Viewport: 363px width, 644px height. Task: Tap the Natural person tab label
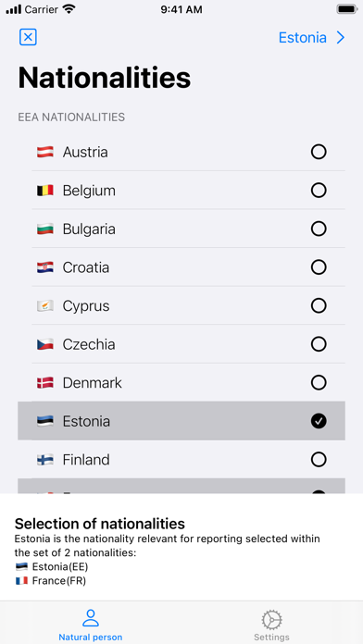pos(91,638)
